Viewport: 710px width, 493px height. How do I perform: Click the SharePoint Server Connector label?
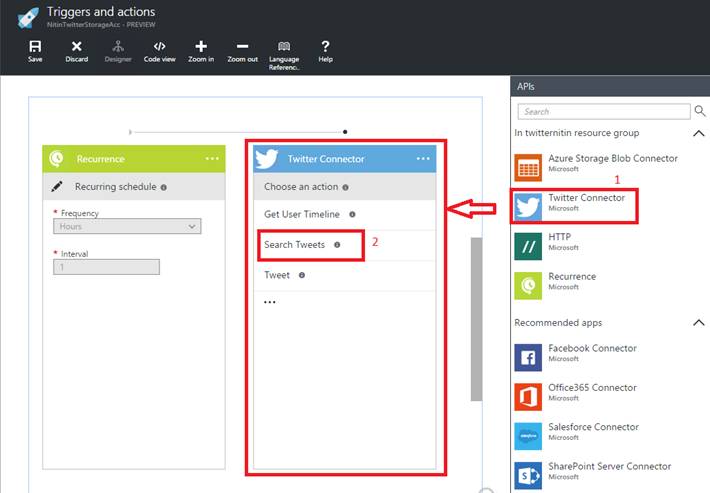click(609, 466)
